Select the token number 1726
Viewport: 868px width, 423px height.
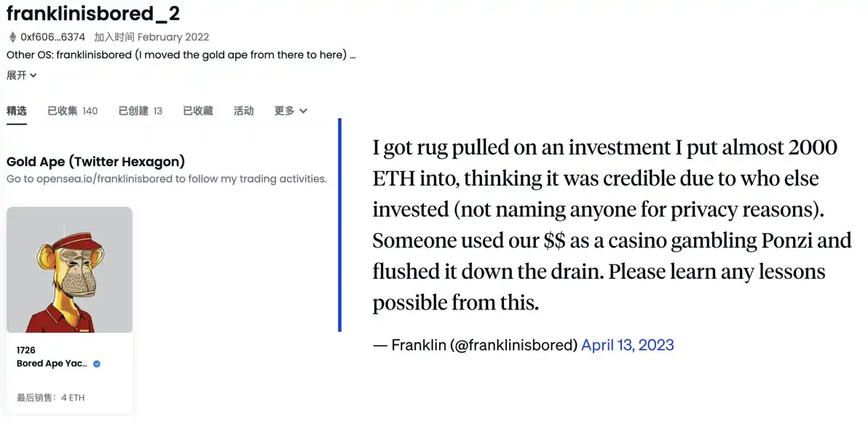26,350
